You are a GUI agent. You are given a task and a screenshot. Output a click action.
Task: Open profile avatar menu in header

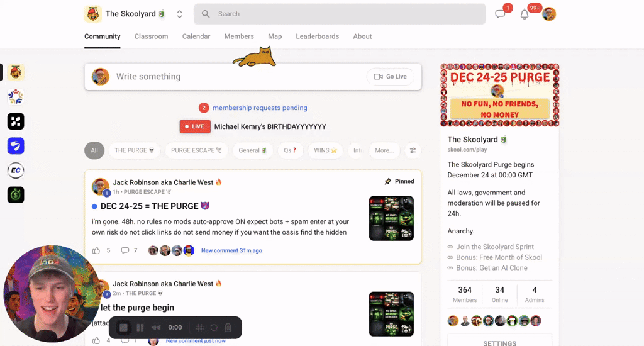(x=549, y=14)
